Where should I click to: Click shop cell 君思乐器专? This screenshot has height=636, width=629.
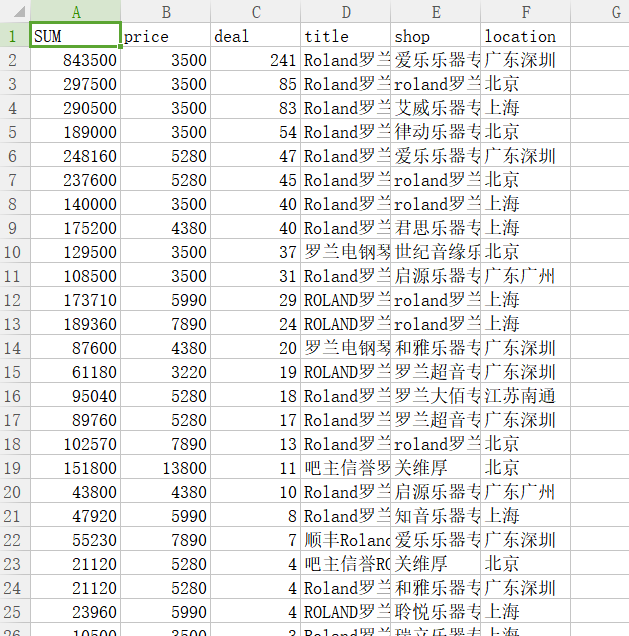(x=436, y=228)
